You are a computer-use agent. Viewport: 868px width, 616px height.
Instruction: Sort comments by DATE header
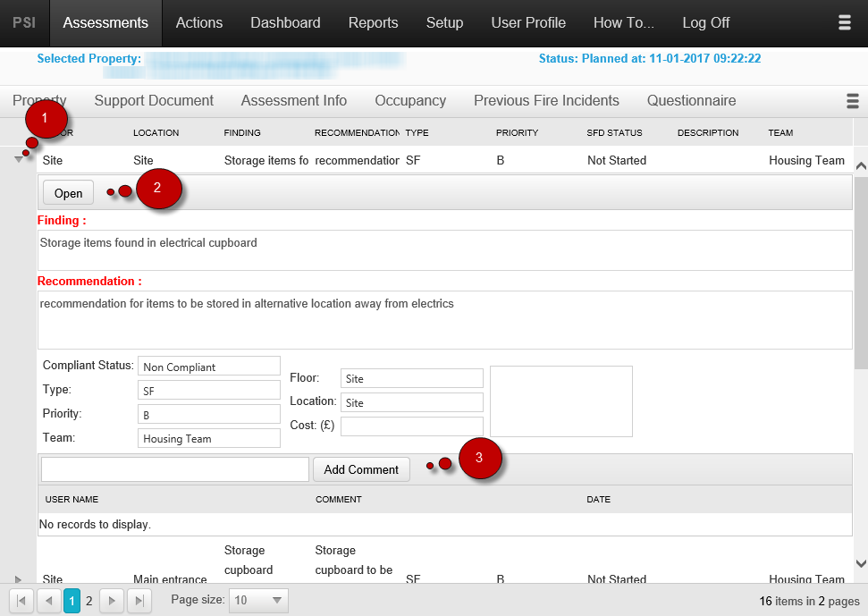coord(598,499)
